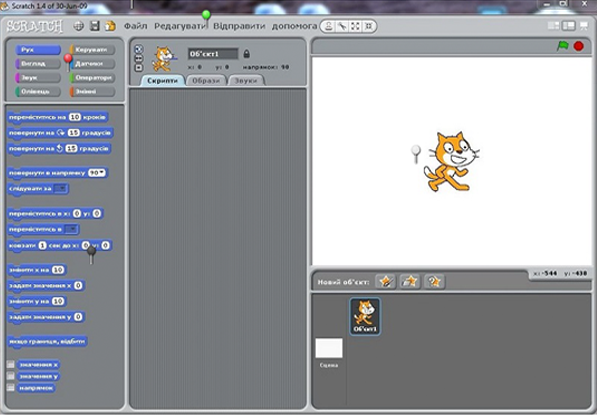Image resolution: width=597 pixels, height=415 pixels.
Task: Open dropdown in слідувати за block
Action: pos(61,188)
